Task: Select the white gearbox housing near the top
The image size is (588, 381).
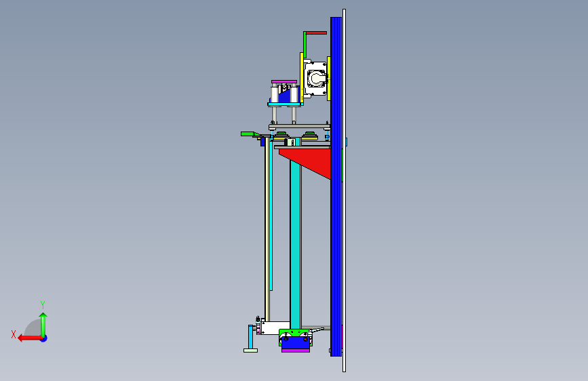Action: click(x=316, y=79)
